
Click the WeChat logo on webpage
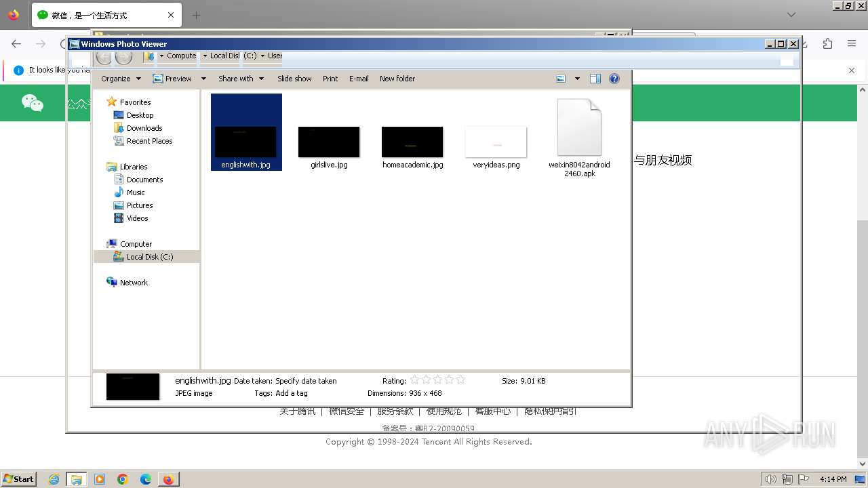pyautogui.click(x=33, y=103)
